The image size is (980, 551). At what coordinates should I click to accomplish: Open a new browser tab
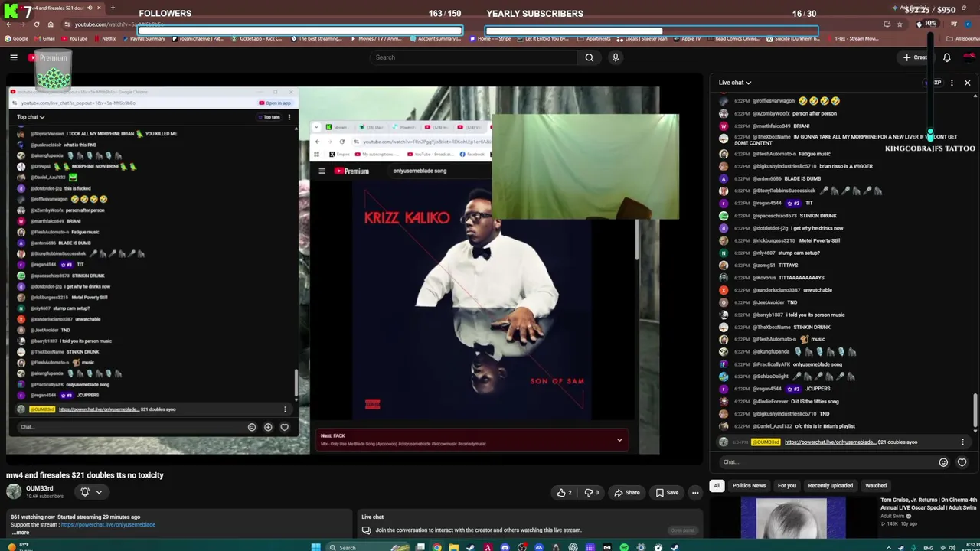click(113, 8)
